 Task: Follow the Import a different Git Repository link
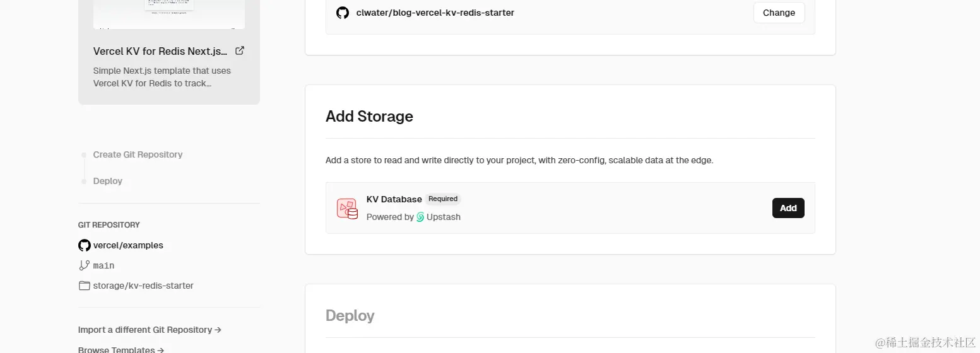tap(150, 330)
